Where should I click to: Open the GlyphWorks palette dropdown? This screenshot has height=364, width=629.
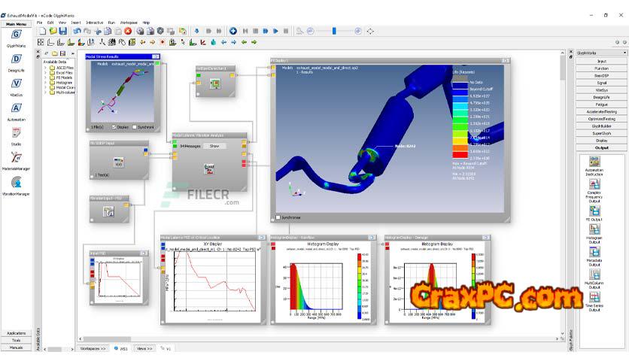coord(624,53)
